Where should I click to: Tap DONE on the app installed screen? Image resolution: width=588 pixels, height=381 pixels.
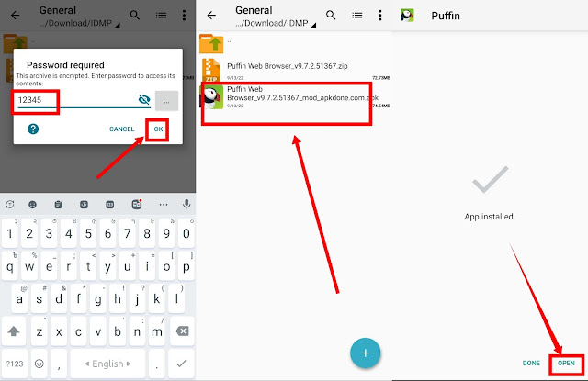pos(531,363)
